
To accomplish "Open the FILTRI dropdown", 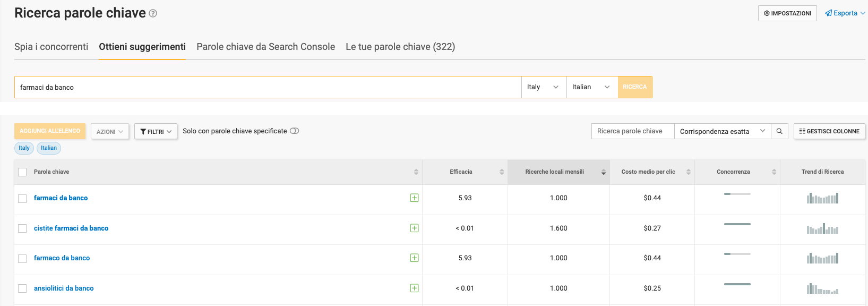I will pyautogui.click(x=156, y=132).
